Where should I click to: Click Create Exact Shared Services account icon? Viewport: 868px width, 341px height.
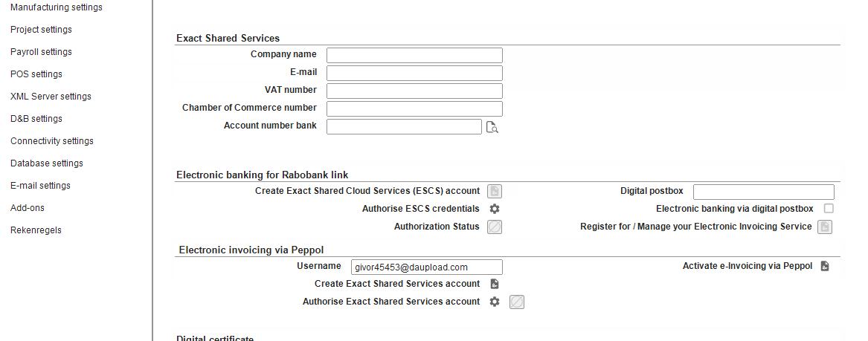tap(495, 284)
